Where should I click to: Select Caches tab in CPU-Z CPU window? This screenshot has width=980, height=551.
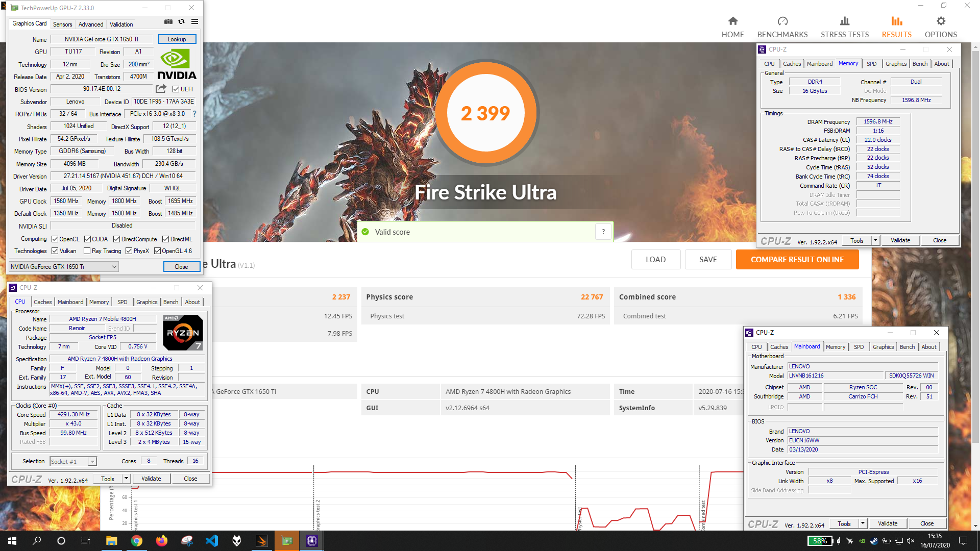click(42, 302)
